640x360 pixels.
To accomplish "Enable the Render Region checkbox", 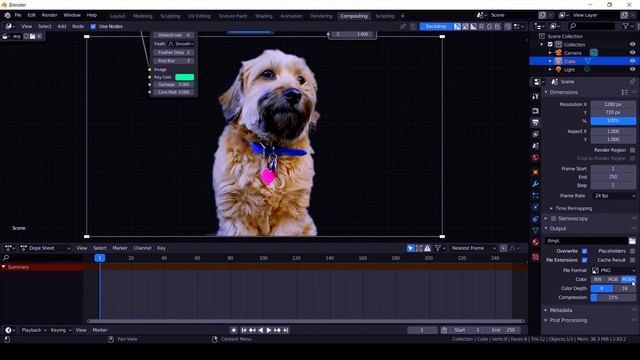I will [x=632, y=150].
